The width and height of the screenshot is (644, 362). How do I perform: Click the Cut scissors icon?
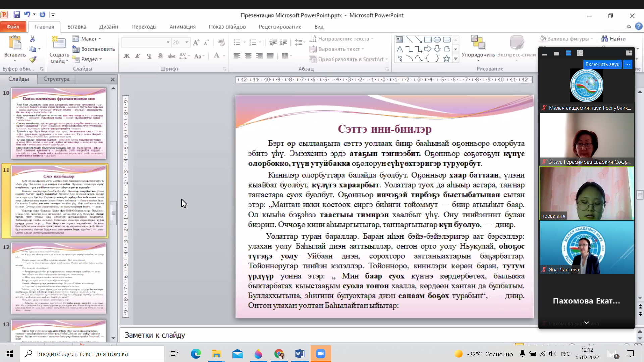tap(32, 39)
